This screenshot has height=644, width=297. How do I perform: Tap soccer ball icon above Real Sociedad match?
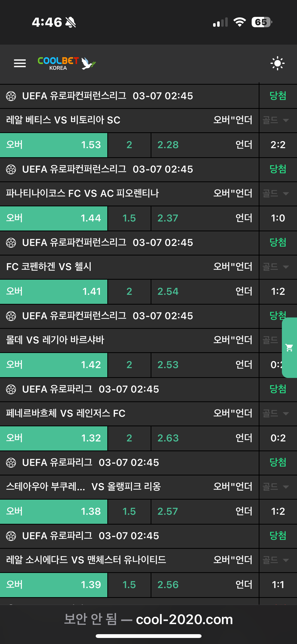pos(11,536)
